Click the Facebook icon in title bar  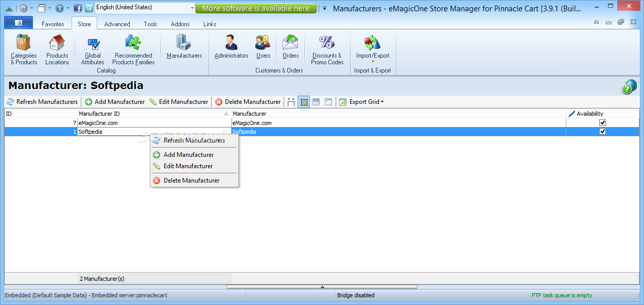[x=78, y=8]
